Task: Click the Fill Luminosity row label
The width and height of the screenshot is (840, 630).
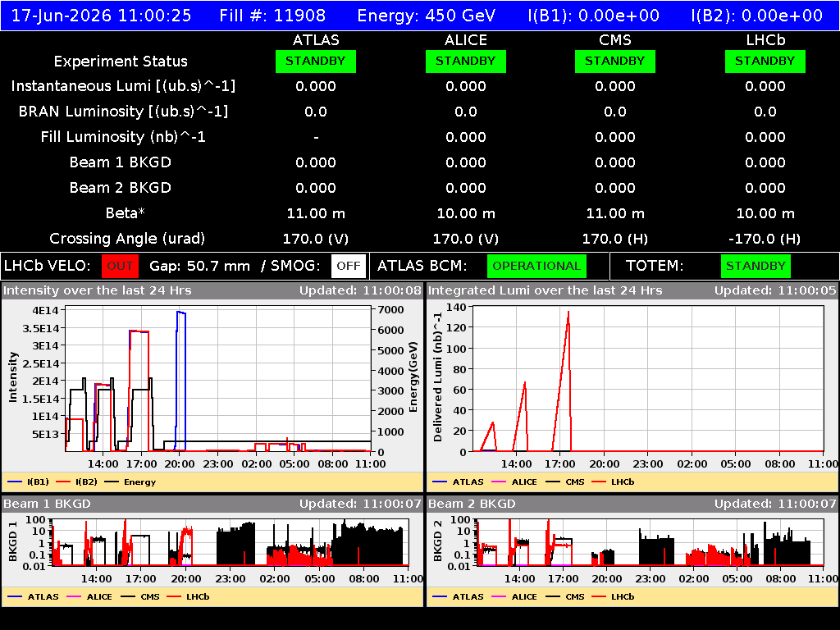Action: (123, 137)
